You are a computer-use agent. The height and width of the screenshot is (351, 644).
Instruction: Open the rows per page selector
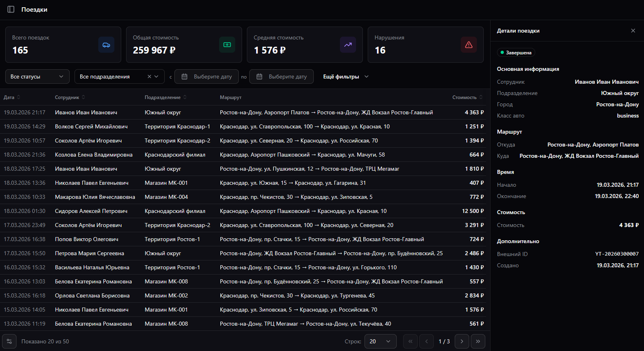[x=380, y=341]
